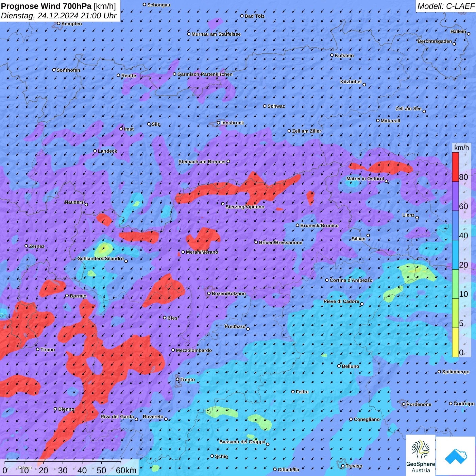Click the Bozen/Bolzano city marker
Viewport: 476px width, 476px height.
tap(209, 293)
